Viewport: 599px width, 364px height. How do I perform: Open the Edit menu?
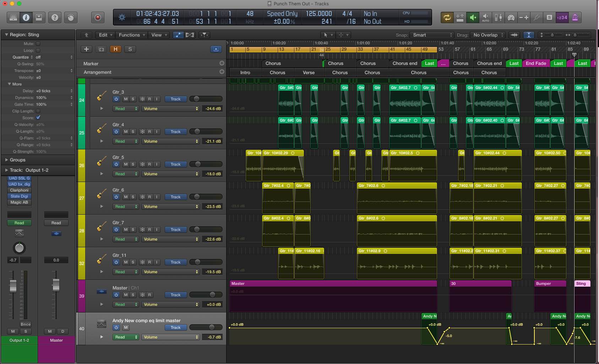click(x=105, y=35)
